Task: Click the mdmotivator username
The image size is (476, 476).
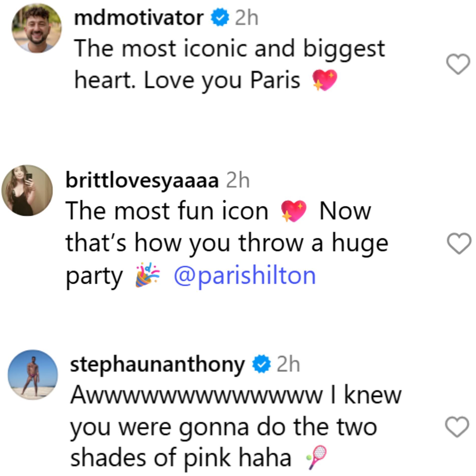Action: [139, 18]
